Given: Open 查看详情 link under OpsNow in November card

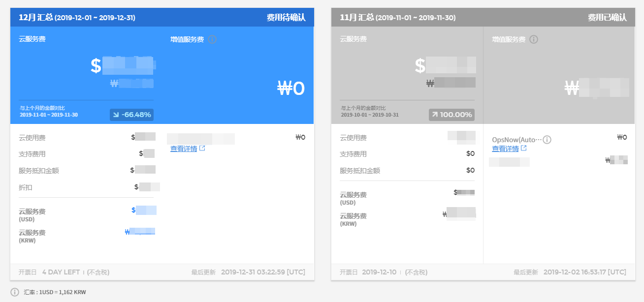Looking at the screenshot, I should pos(505,149).
